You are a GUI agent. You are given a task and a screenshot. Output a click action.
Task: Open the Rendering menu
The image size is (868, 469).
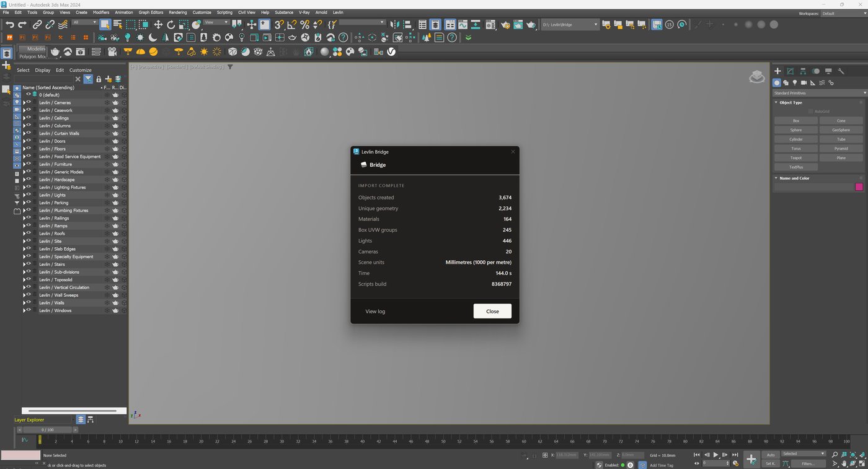coord(177,12)
